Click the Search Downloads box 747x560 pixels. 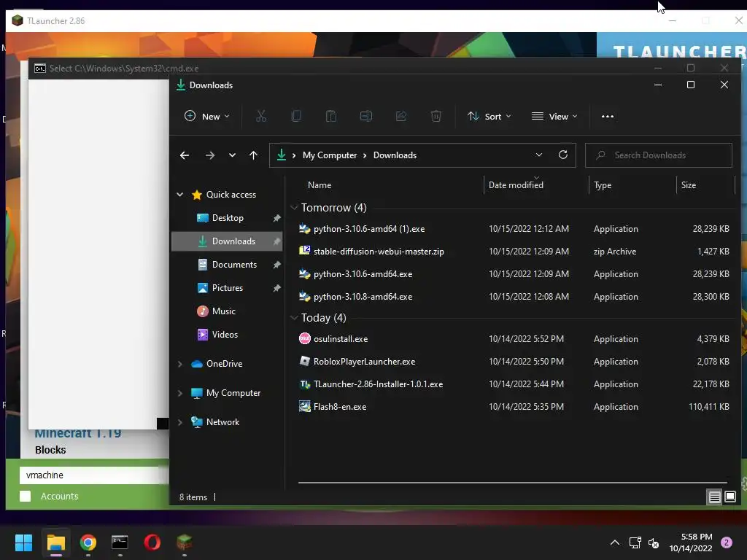(x=659, y=155)
